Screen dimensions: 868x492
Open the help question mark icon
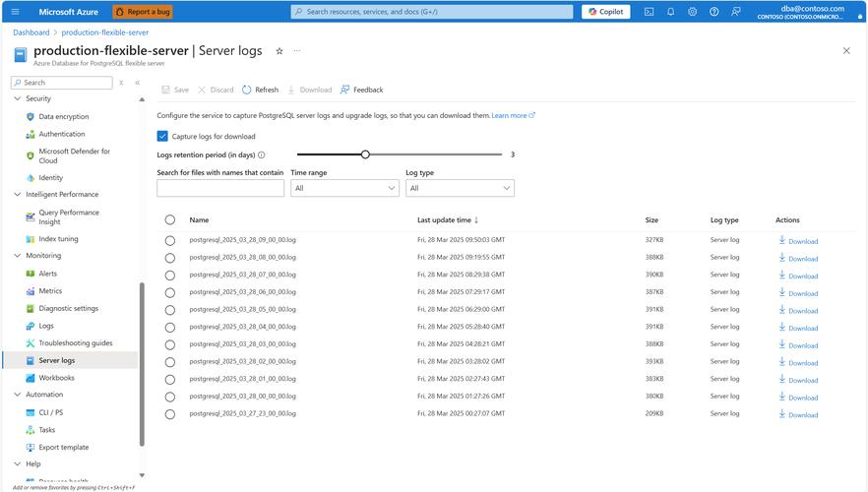[x=714, y=12]
